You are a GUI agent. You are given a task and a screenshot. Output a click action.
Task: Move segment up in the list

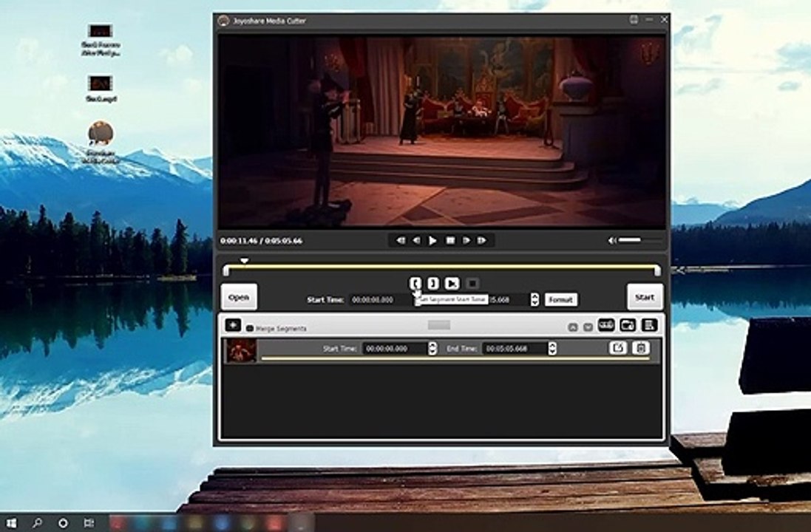[572, 327]
